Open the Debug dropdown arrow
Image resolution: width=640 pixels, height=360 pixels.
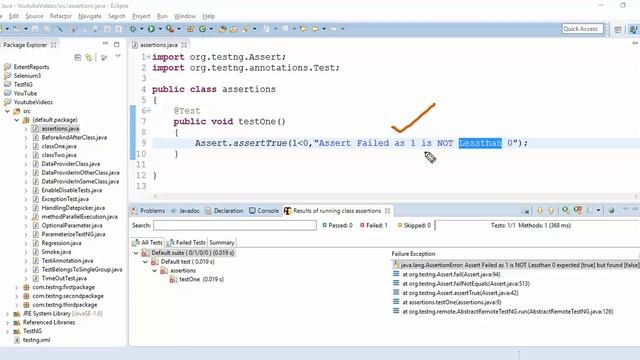142,29
